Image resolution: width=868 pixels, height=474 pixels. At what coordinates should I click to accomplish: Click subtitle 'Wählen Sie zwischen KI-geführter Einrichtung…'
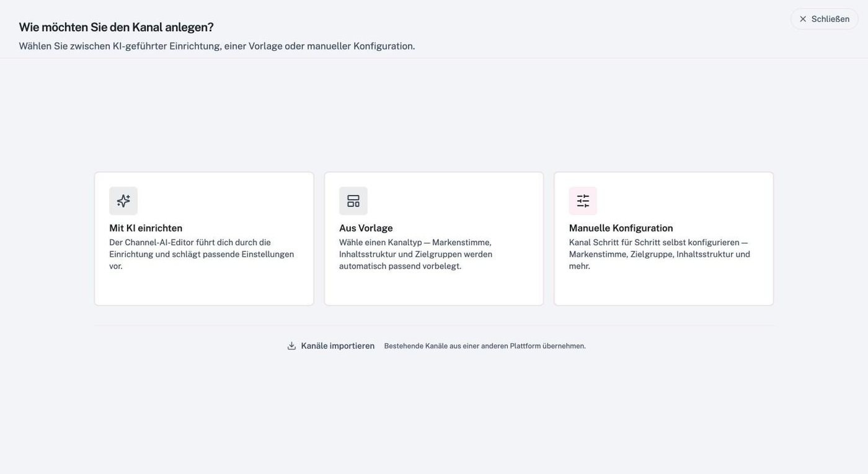[217, 46]
